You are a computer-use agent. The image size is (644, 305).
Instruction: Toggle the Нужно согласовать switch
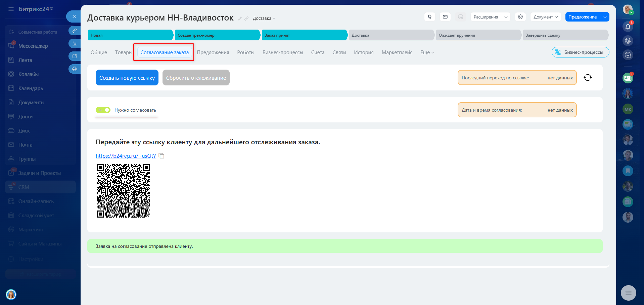click(x=103, y=110)
